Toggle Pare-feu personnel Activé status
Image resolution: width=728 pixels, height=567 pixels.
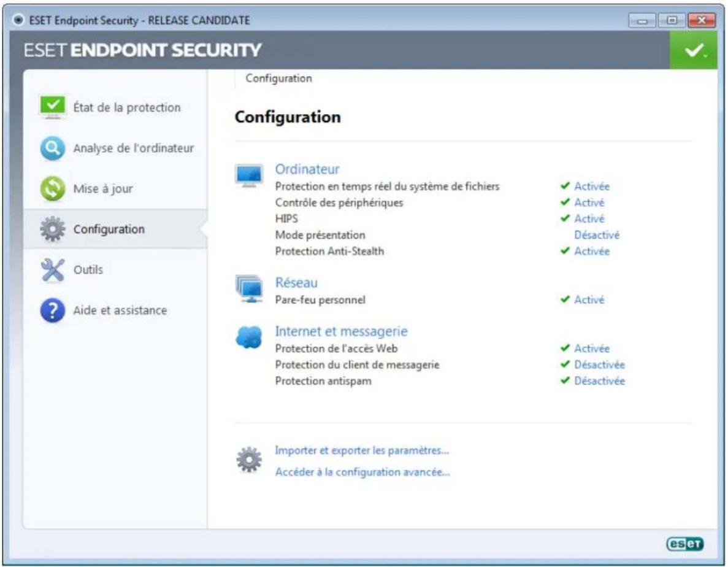[589, 300]
